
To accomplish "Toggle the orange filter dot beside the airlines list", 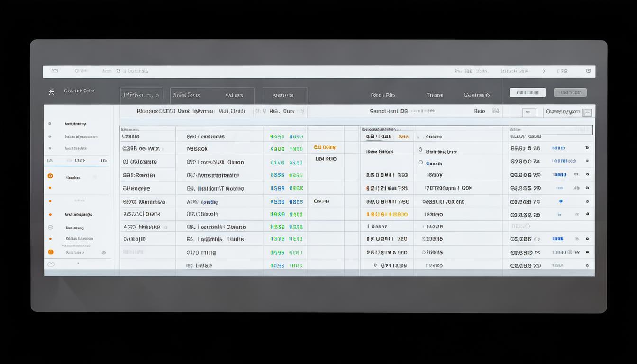I will pos(50,176).
